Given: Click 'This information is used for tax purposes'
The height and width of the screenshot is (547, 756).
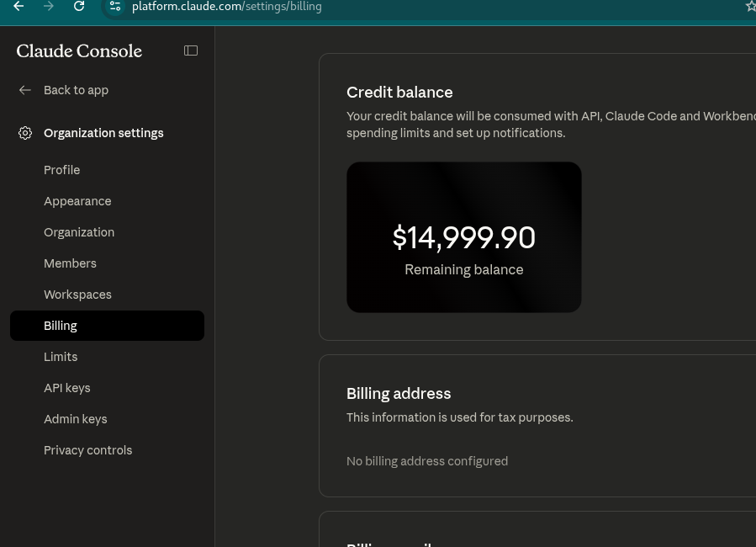Looking at the screenshot, I should coord(459,417).
